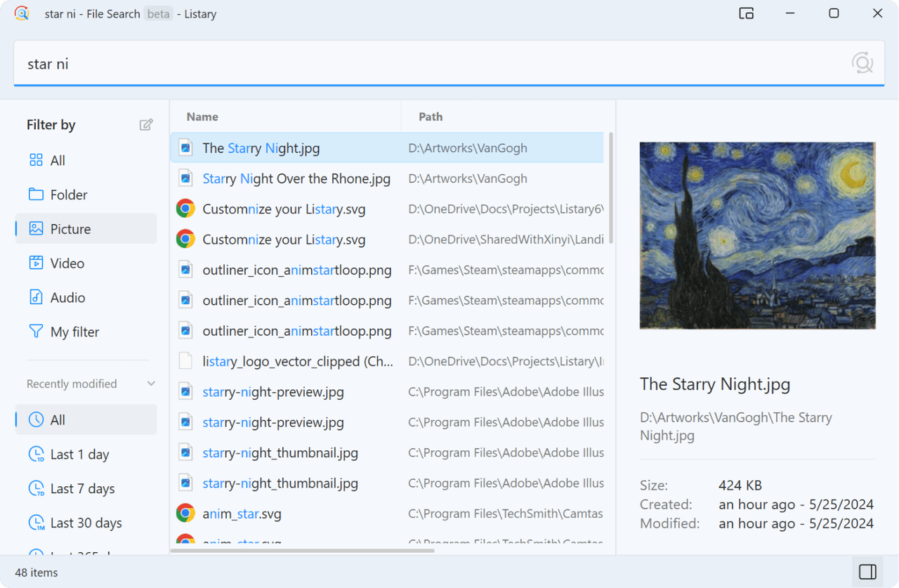The height and width of the screenshot is (588, 899).
Task: Filter results by Video
Action: click(x=86, y=263)
